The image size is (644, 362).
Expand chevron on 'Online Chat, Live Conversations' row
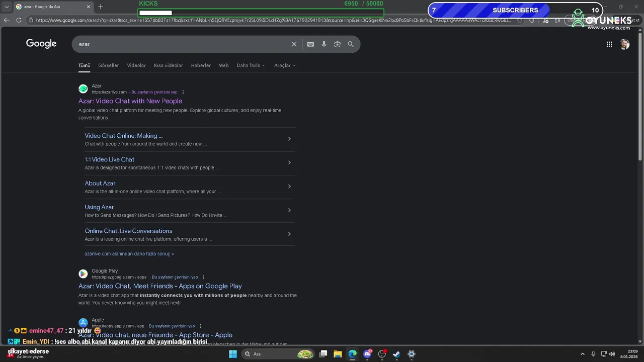(x=289, y=234)
